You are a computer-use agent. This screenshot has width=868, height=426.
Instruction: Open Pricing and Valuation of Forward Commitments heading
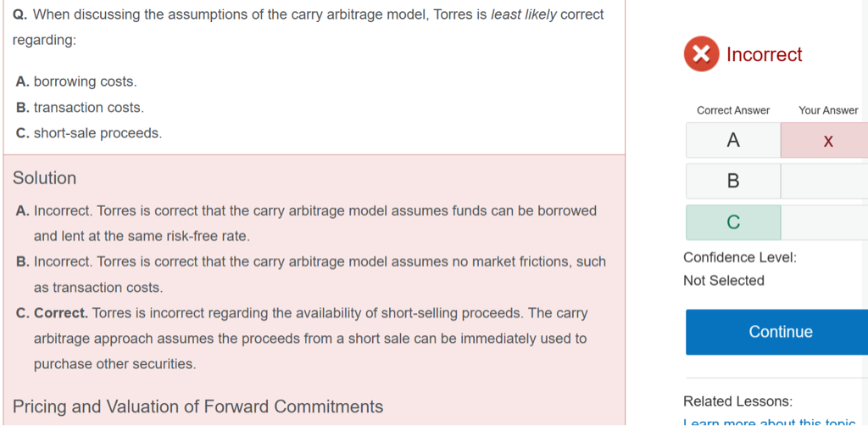point(198,406)
